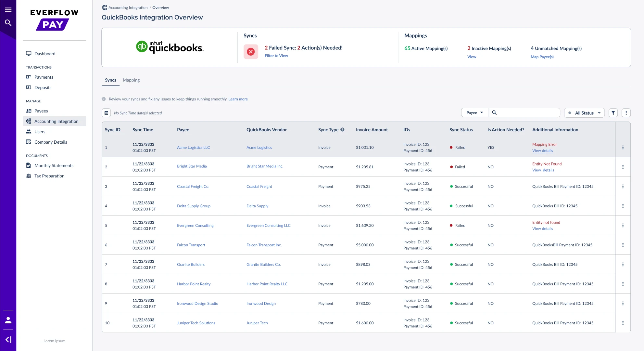Open Company Details in sidebar

pyautogui.click(x=54, y=142)
